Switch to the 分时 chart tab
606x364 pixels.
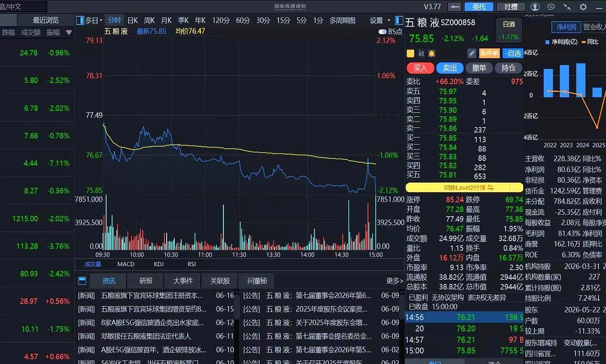click(114, 20)
